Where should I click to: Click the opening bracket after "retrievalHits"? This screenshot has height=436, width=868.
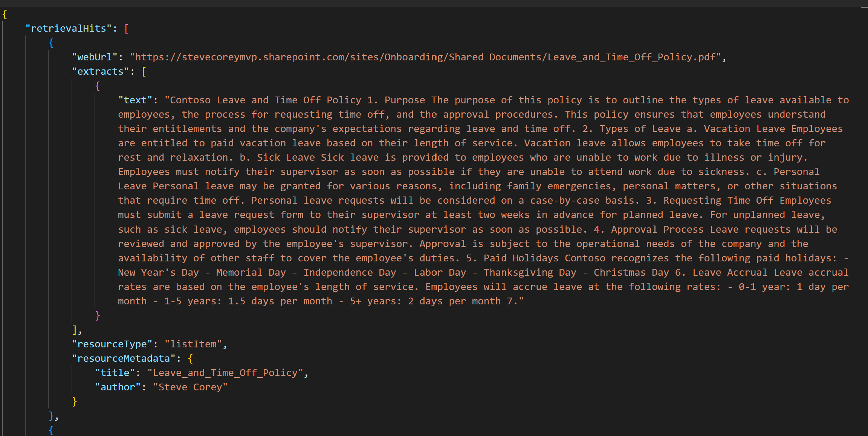pyautogui.click(x=127, y=28)
